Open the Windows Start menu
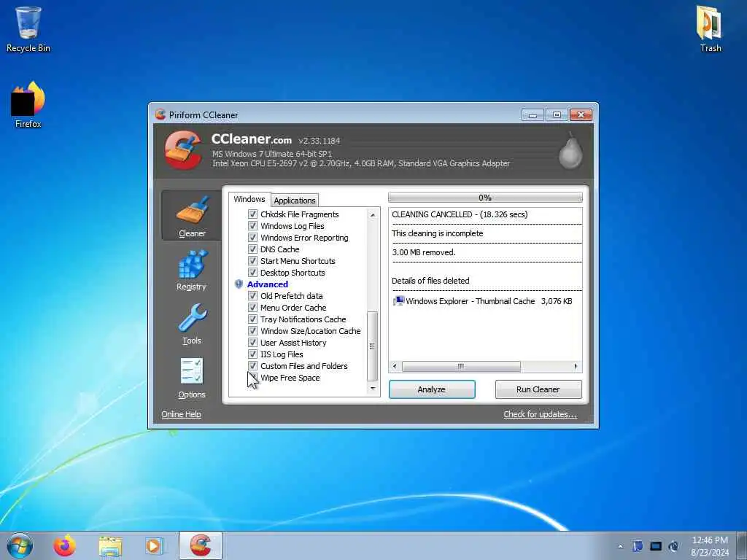 point(20,545)
